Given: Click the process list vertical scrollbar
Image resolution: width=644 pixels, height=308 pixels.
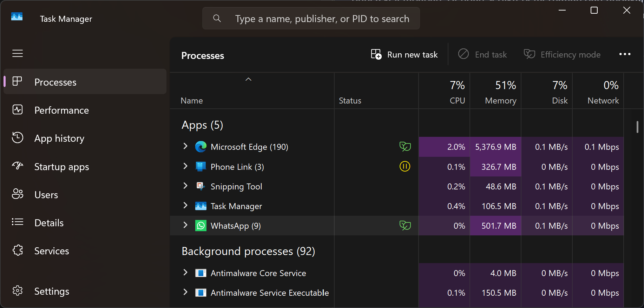Looking at the screenshot, I should coord(637,127).
